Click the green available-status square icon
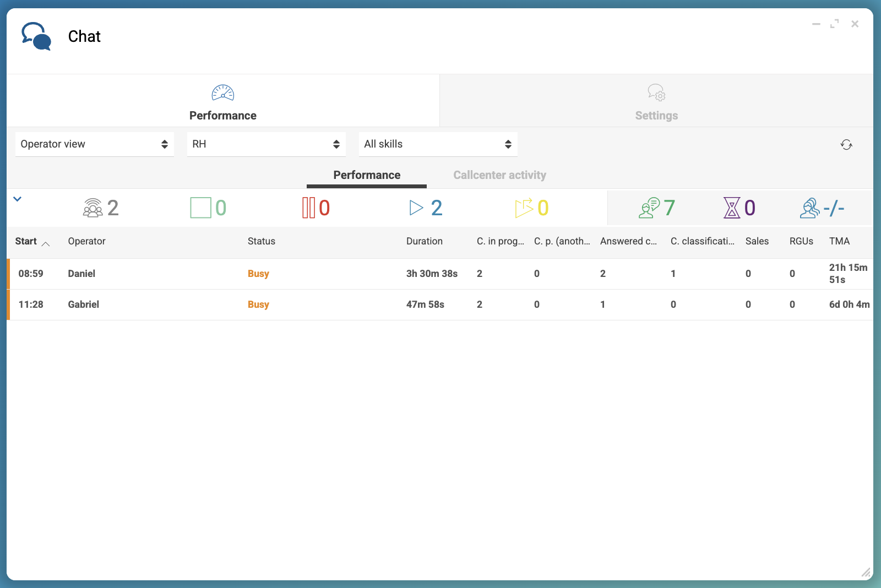The height and width of the screenshot is (588, 881). 200,208
